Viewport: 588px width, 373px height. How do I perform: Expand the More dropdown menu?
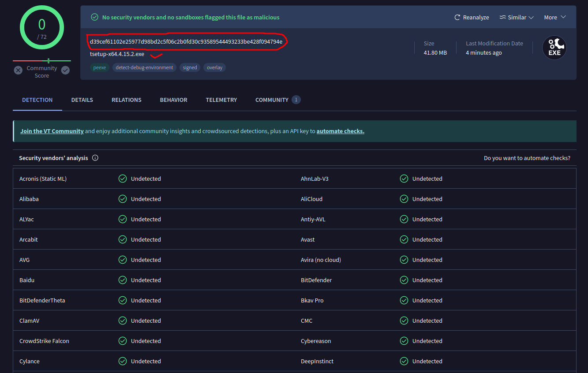point(554,17)
